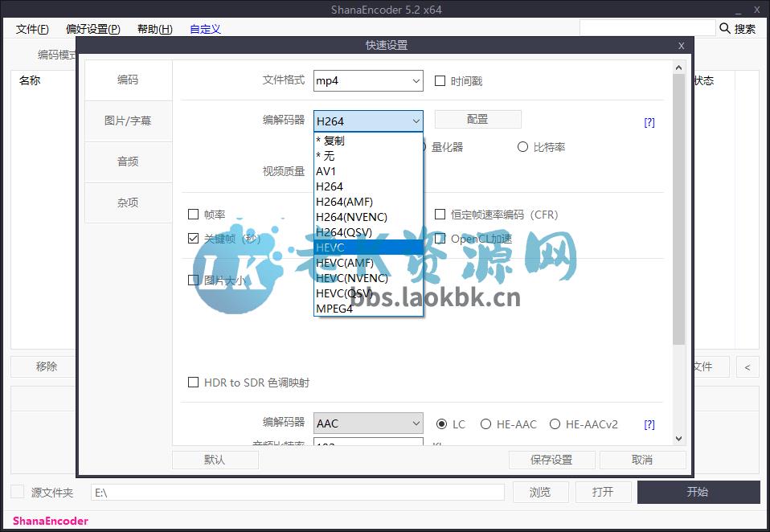The image size is (770, 532).
Task: Open the 帮助(H) menu
Action: click(x=155, y=29)
